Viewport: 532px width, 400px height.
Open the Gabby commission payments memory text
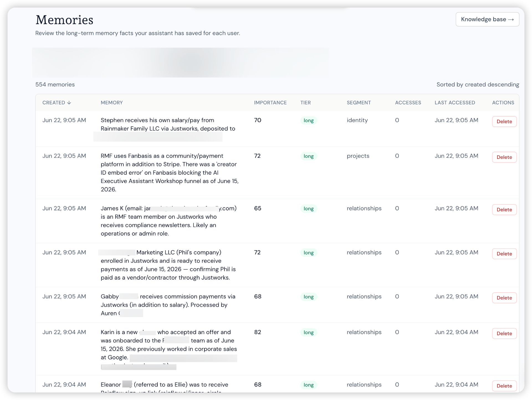(x=168, y=305)
